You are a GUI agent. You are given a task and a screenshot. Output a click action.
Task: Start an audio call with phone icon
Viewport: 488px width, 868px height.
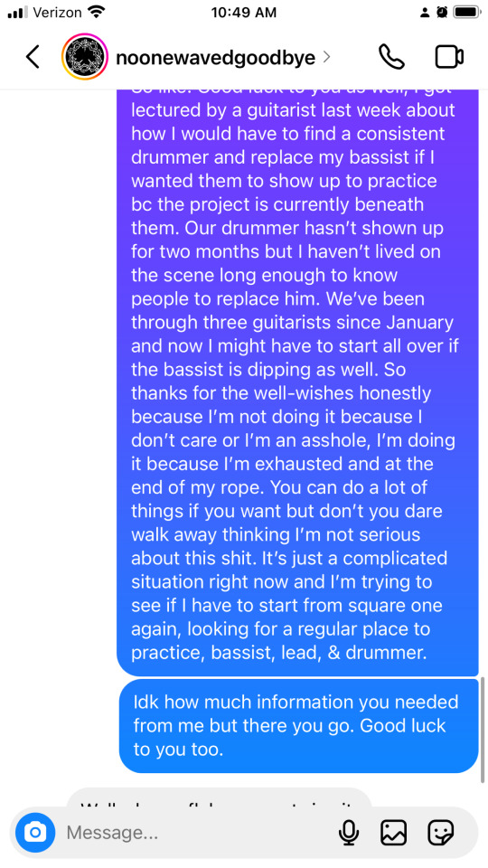(391, 56)
